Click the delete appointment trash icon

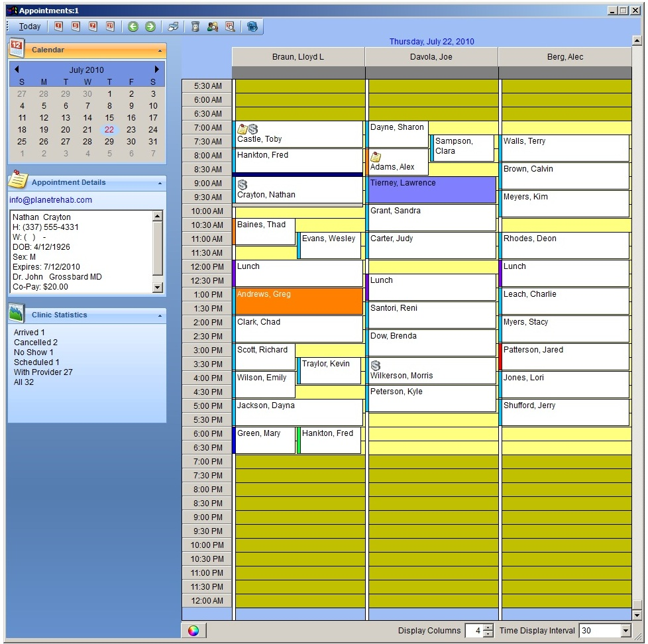[x=194, y=27]
